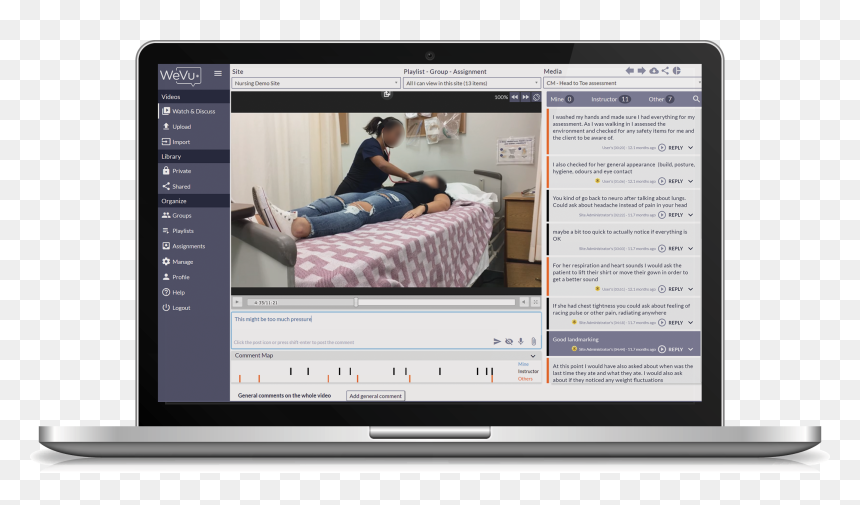Record audio comment with microphone icon
860x505 pixels.
[x=520, y=341]
